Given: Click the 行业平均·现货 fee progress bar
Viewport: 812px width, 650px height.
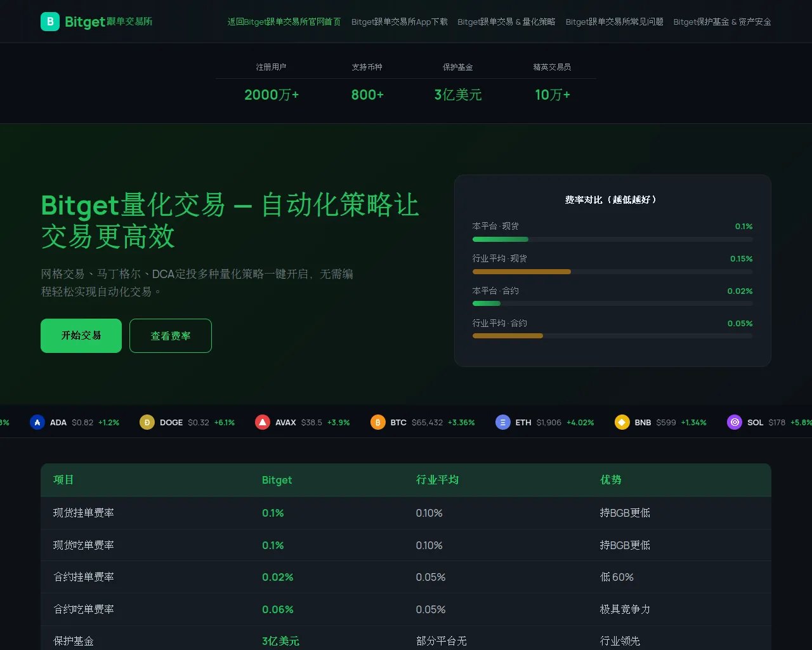Looking at the screenshot, I should click(x=613, y=272).
